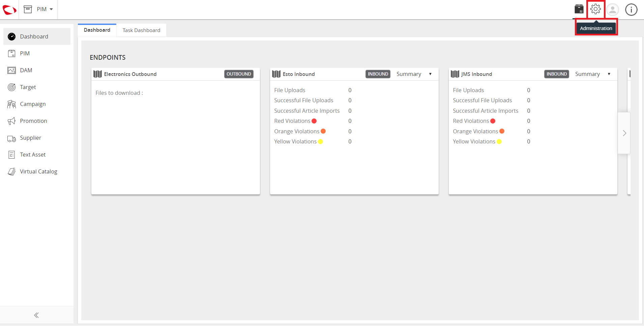
Task: Click the Campaign people icon
Action: [x=11, y=104]
